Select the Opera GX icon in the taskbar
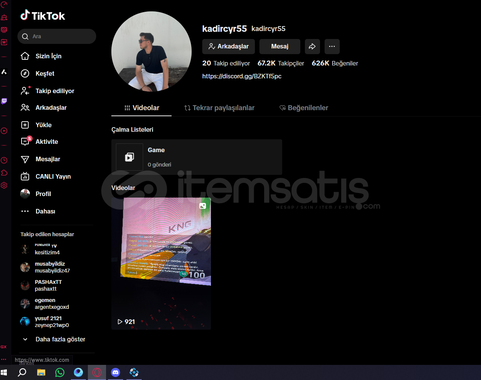The image size is (481, 380). [97, 372]
